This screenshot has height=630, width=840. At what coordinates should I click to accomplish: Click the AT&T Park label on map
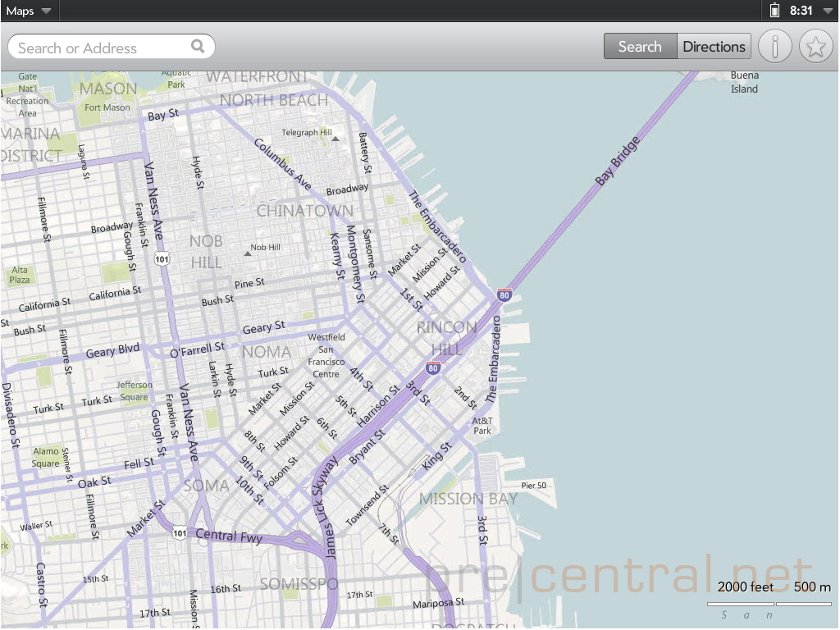482,426
